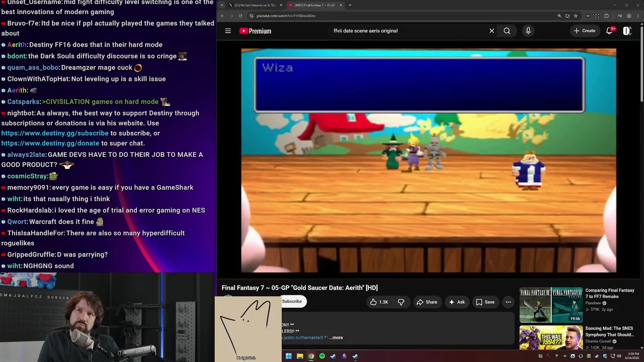Reload the YouTube page

pos(240,16)
